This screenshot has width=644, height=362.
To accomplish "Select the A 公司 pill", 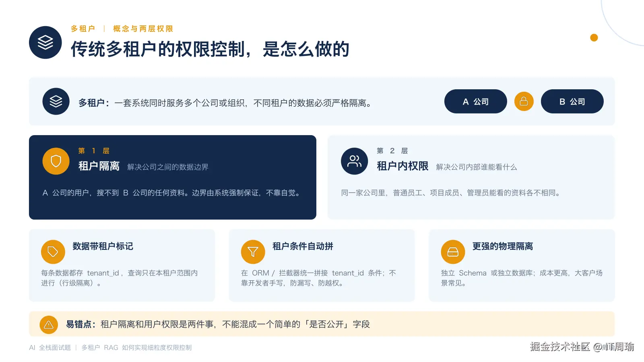I will pyautogui.click(x=475, y=101).
